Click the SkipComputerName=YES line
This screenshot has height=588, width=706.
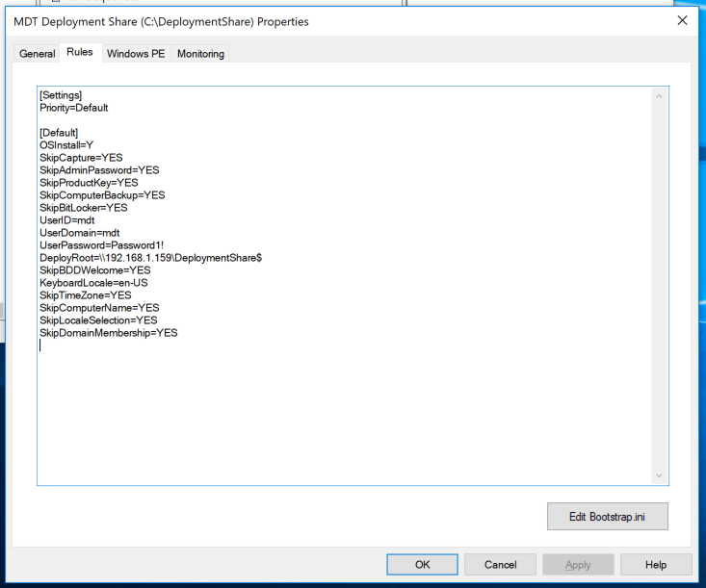coord(99,308)
